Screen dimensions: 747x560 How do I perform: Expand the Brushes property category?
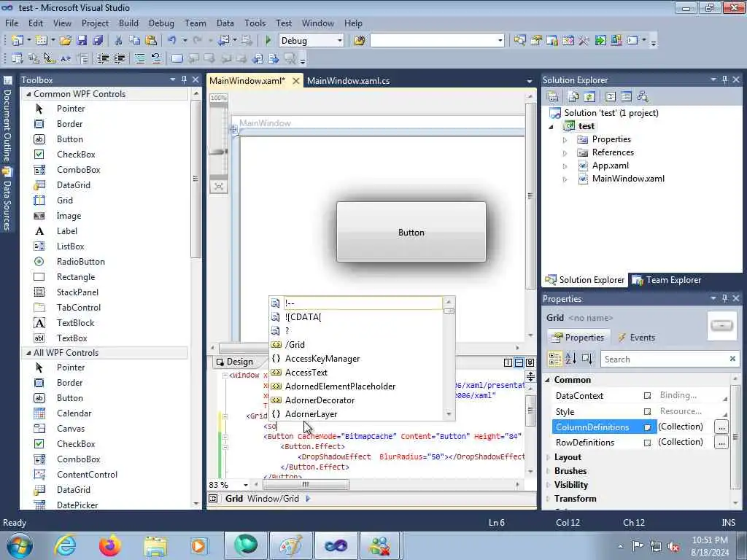pyautogui.click(x=548, y=471)
